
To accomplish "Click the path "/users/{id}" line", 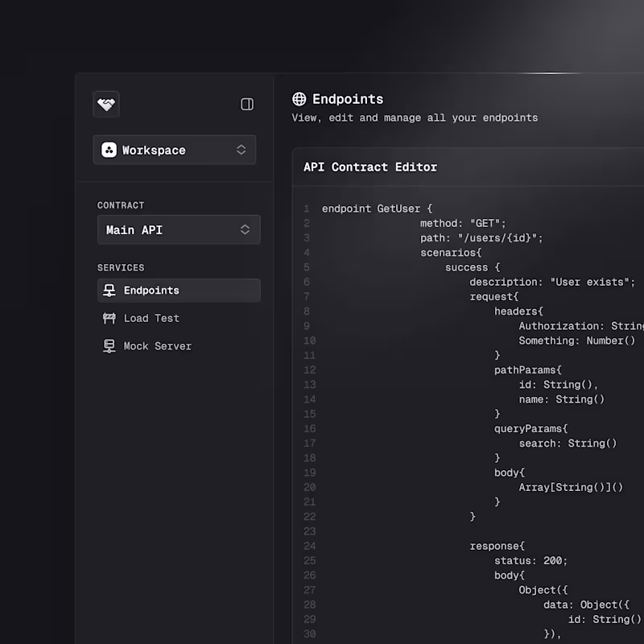I will pos(481,238).
